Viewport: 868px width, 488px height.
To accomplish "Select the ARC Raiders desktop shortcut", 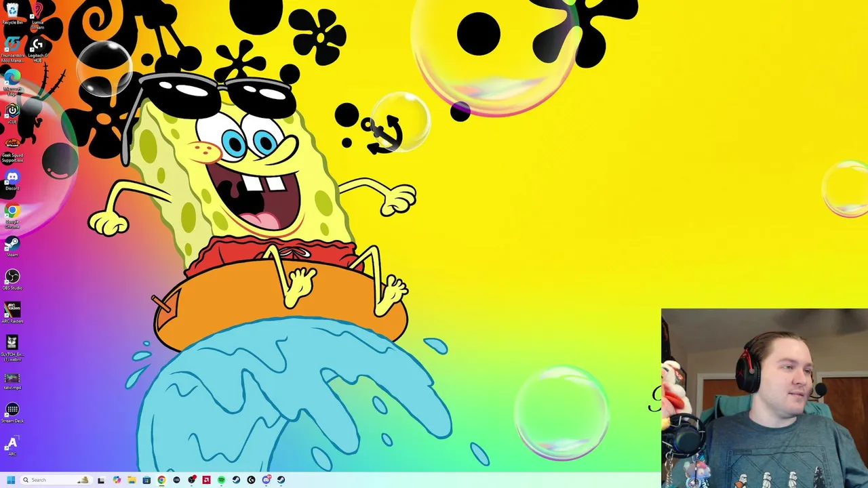I will (x=12, y=312).
